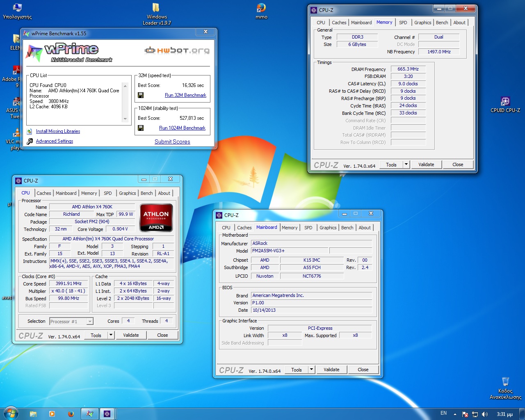Click Close button in CPU tab window
The image size is (525, 420).
(x=162, y=335)
